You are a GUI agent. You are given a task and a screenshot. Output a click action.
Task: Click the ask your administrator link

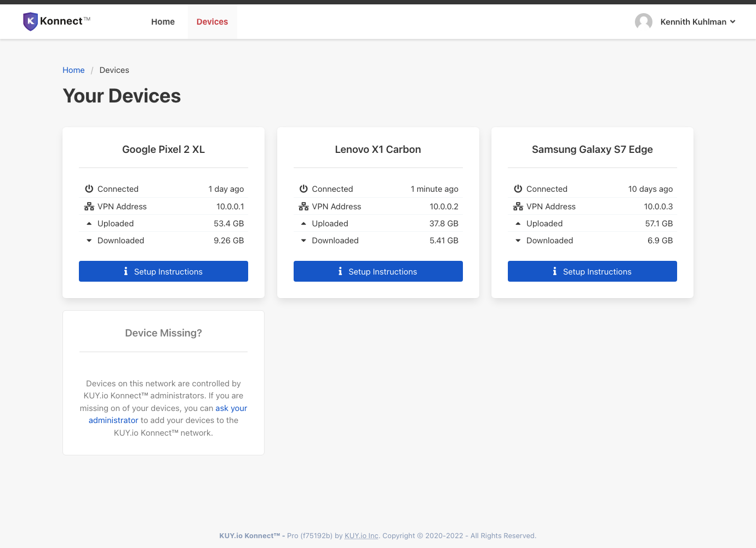pos(231,408)
